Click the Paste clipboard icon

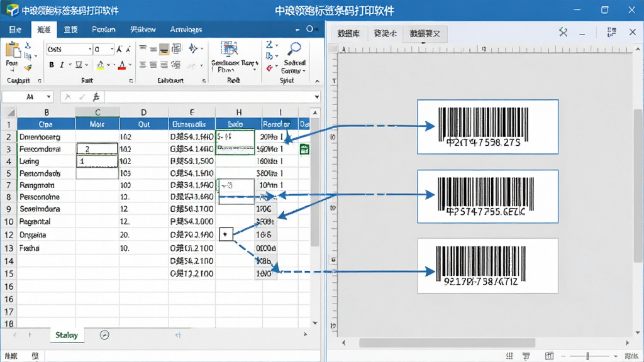click(13, 50)
